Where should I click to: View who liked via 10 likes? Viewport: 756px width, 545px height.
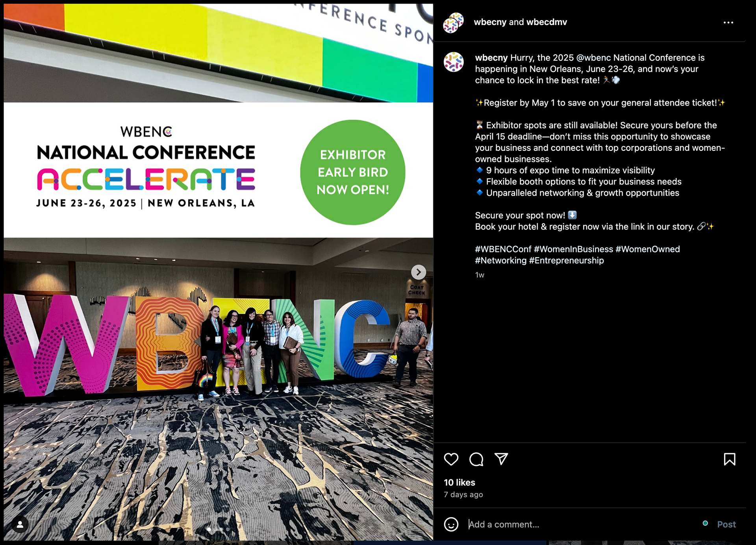pos(460,482)
